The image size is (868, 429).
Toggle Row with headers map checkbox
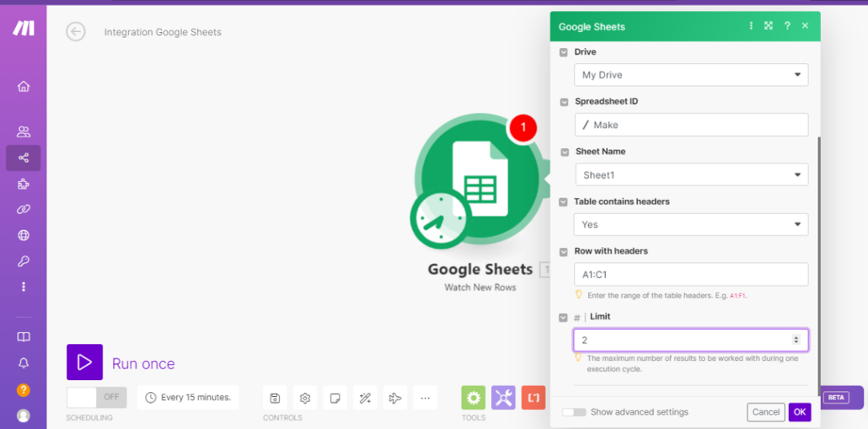pyautogui.click(x=563, y=252)
